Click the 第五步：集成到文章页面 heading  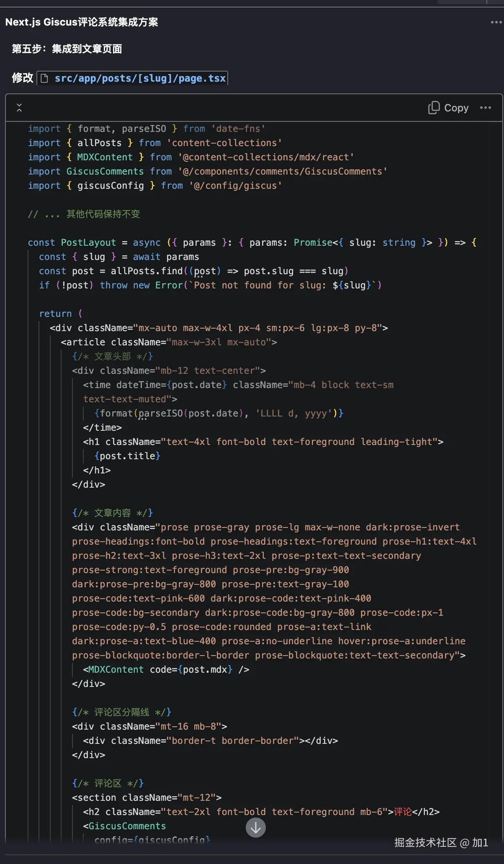[67, 49]
